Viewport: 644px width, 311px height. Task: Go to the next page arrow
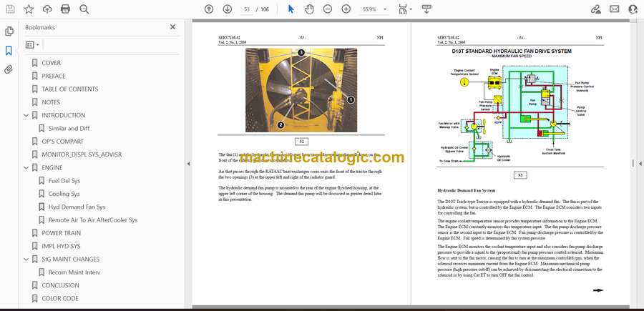228,9
